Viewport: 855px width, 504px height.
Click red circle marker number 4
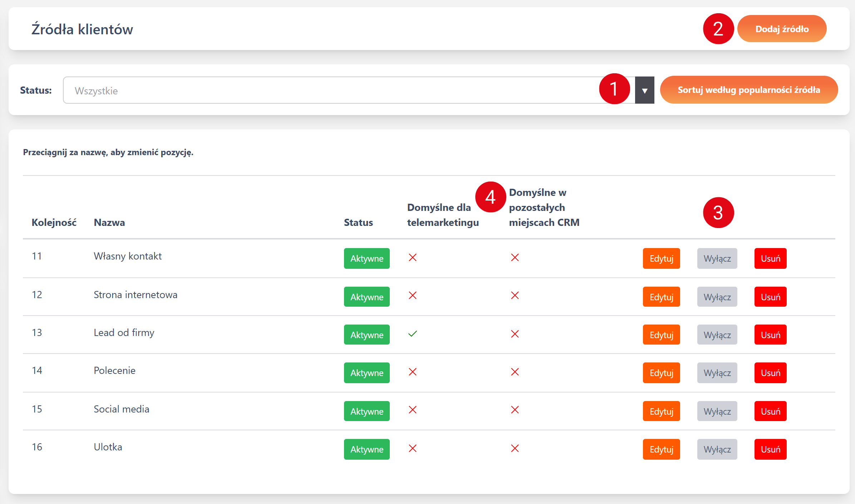490,197
